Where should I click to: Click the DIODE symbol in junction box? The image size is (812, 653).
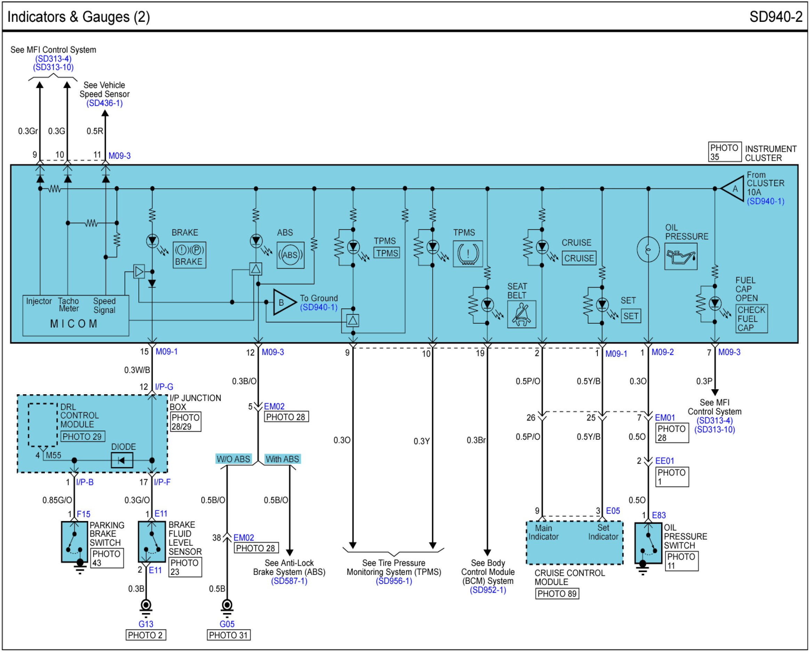[122, 460]
